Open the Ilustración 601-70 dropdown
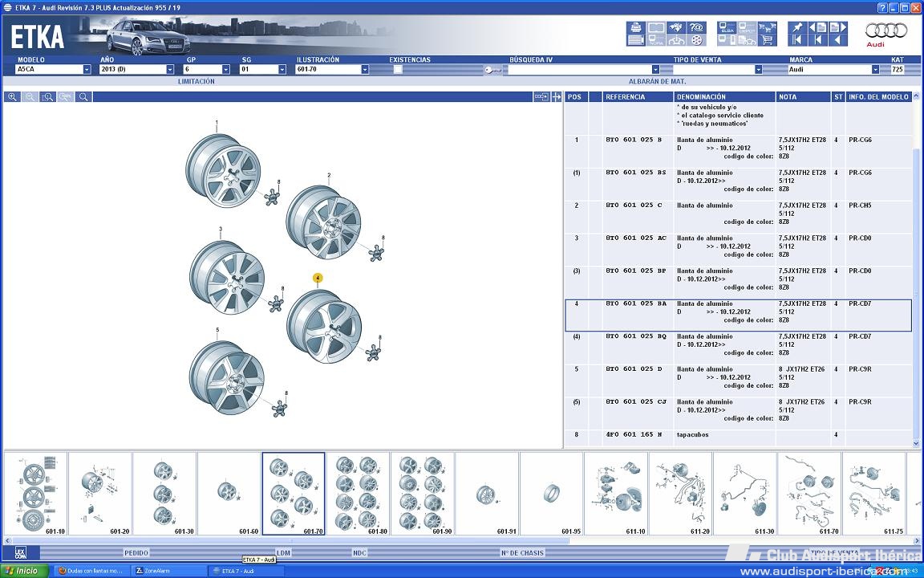924x578 pixels. (x=365, y=70)
